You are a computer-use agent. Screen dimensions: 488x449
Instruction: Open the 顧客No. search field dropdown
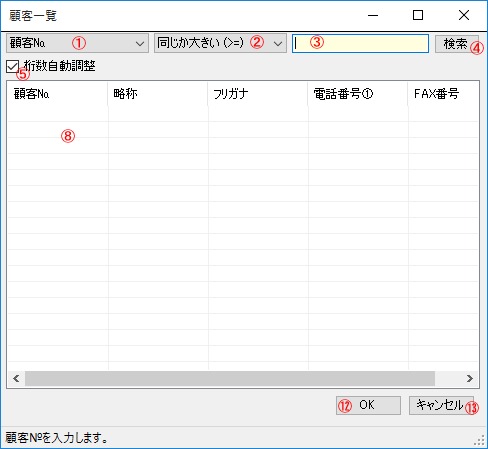77,43
